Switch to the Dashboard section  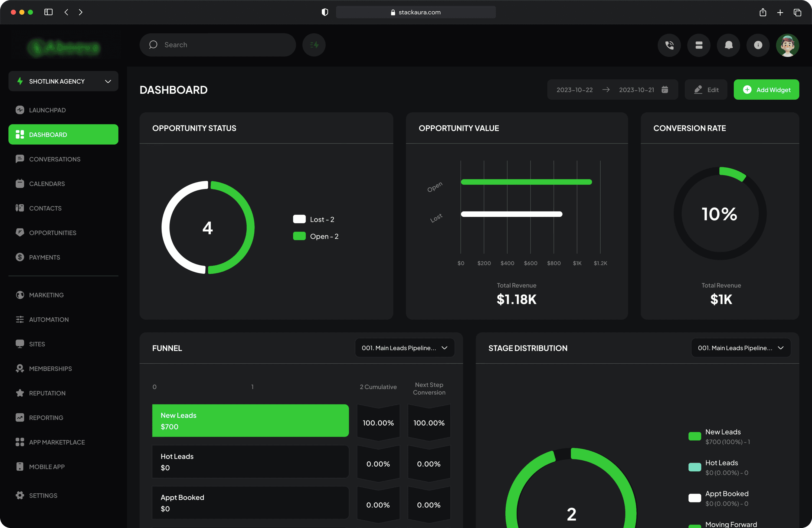(x=47, y=134)
